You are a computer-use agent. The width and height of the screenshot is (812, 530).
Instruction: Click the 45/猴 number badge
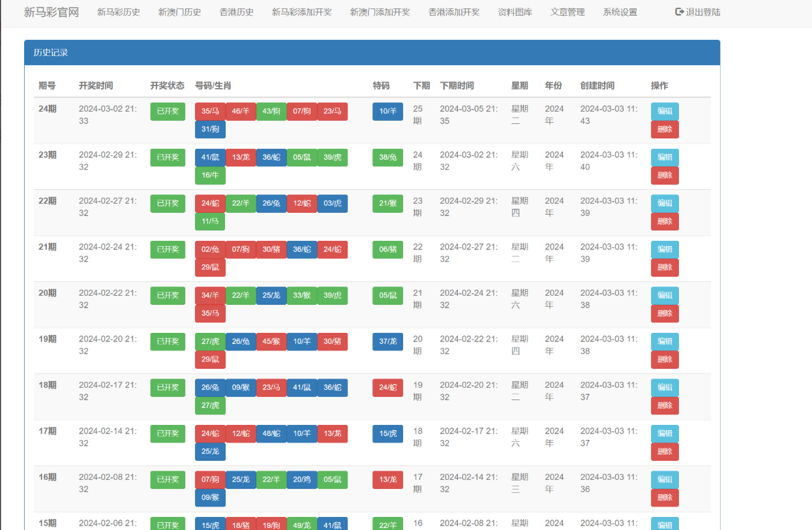[x=271, y=341]
